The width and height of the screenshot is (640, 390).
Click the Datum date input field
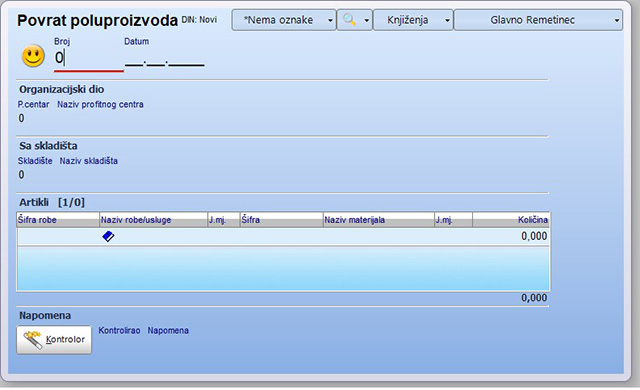164,60
